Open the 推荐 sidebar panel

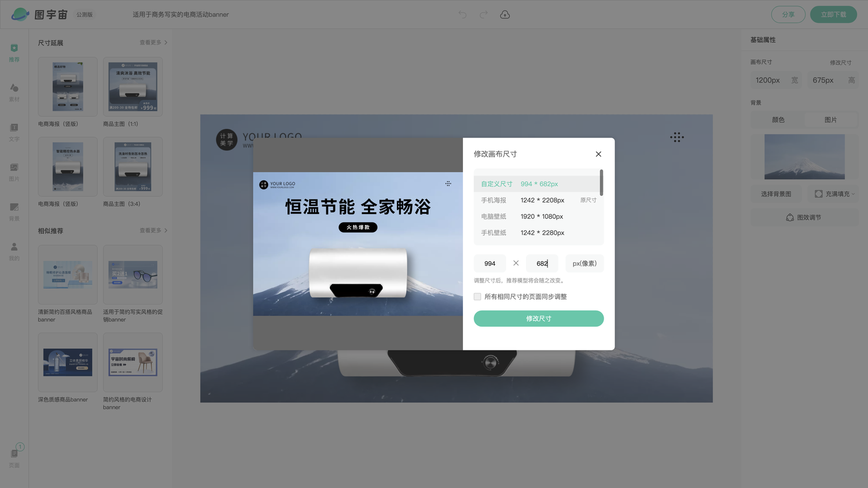[x=14, y=52]
